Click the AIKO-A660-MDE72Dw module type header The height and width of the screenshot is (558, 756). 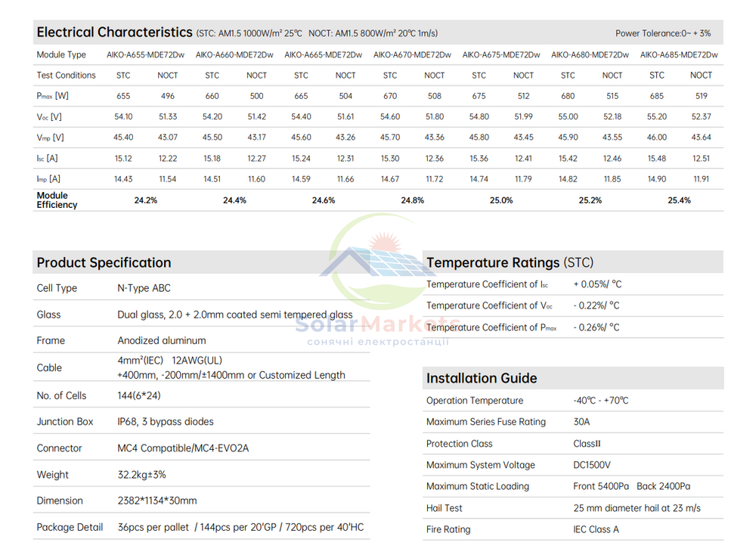(234, 55)
